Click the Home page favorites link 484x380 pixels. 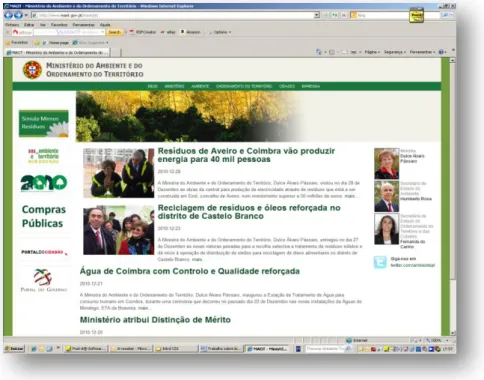tap(56, 43)
